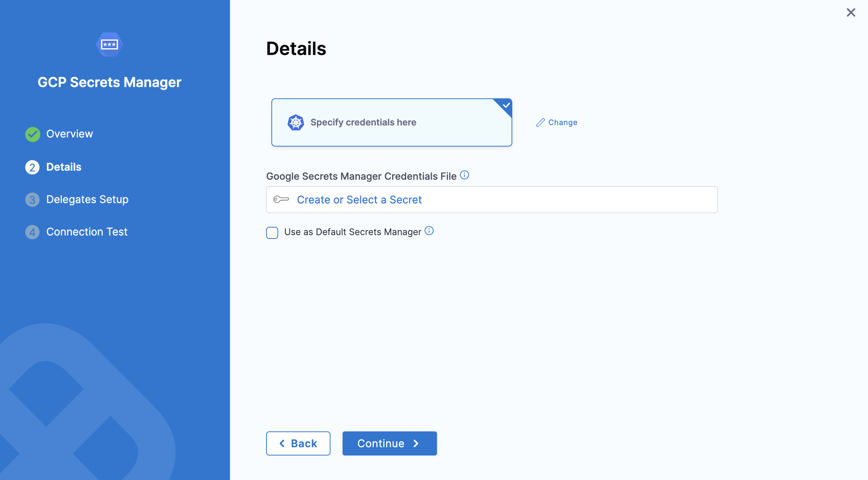Click the Kubernetes helm icon in credentials card

click(295, 122)
